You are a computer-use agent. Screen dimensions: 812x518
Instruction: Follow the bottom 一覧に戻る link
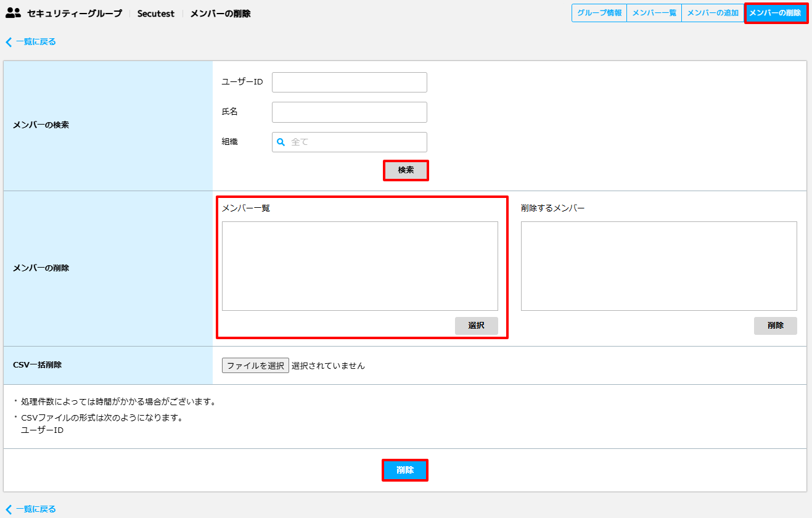(36, 509)
